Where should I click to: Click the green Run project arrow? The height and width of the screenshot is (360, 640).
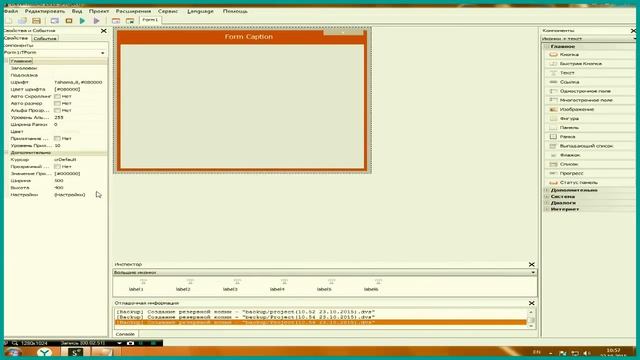82,20
